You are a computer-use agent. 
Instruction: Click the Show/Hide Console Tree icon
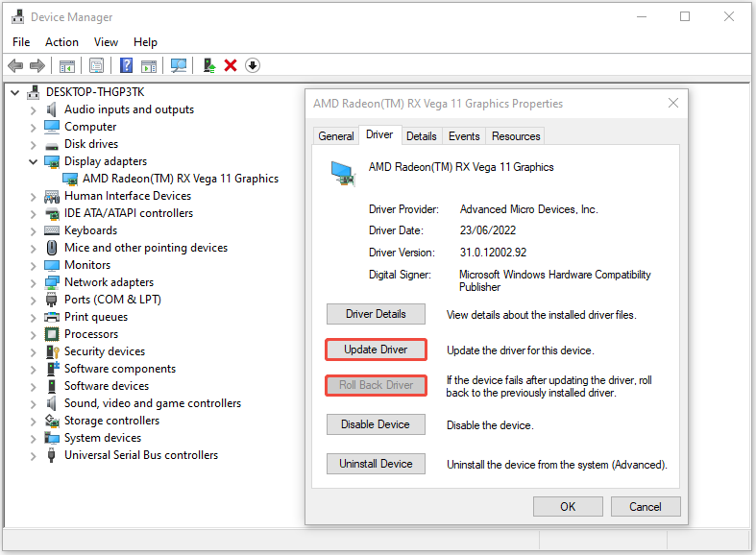(67, 65)
